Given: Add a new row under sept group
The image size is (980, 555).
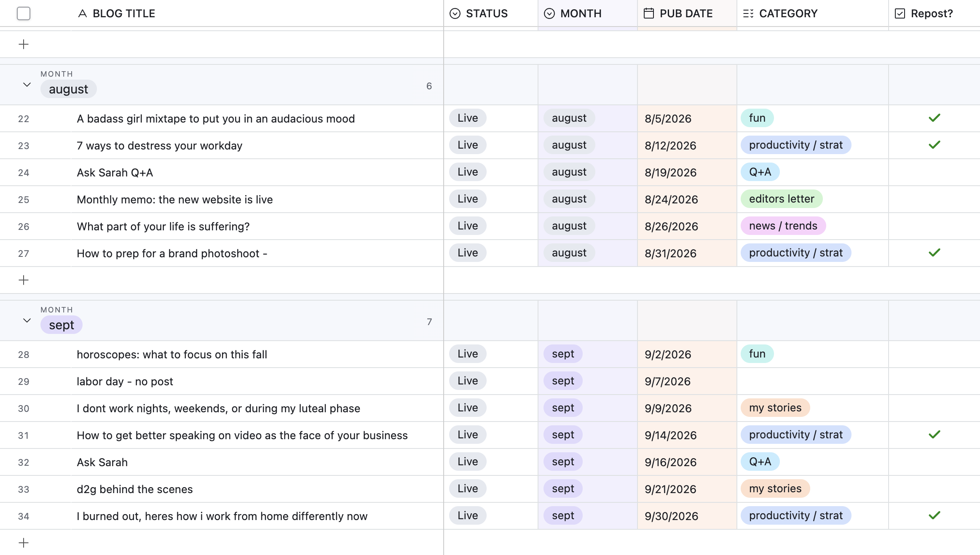Looking at the screenshot, I should pyautogui.click(x=24, y=543).
